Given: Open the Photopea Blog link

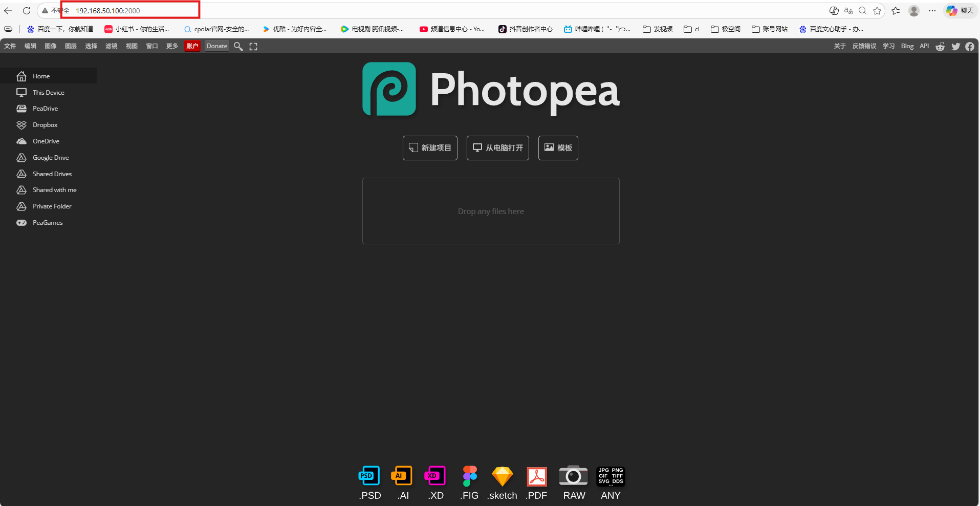Looking at the screenshot, I should [907, 46].
